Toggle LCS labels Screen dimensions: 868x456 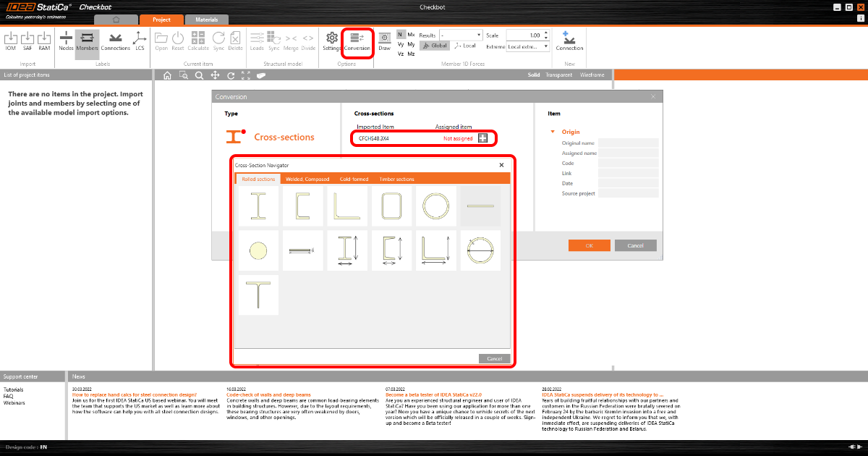coord(140,41)
